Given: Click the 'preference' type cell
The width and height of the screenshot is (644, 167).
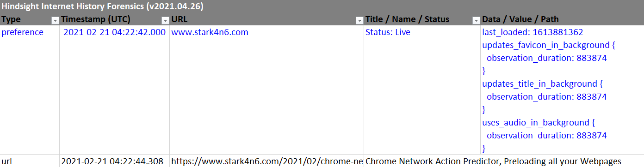Looking at the screenshot, I should [30, 89].
